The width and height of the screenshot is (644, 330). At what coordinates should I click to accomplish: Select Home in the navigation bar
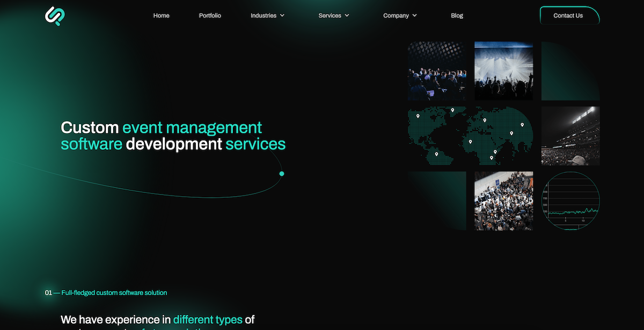pos(161,16)
